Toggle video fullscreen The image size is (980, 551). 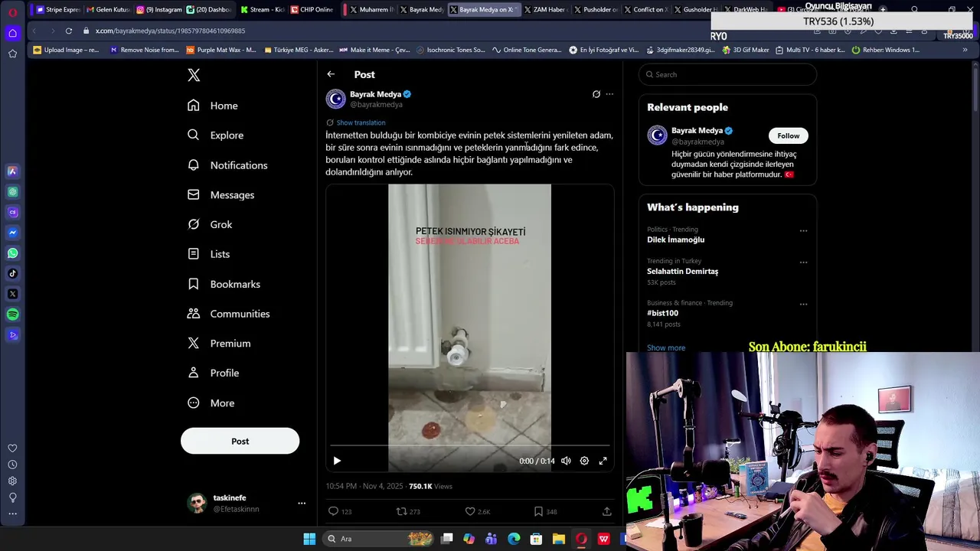(603, 461)
